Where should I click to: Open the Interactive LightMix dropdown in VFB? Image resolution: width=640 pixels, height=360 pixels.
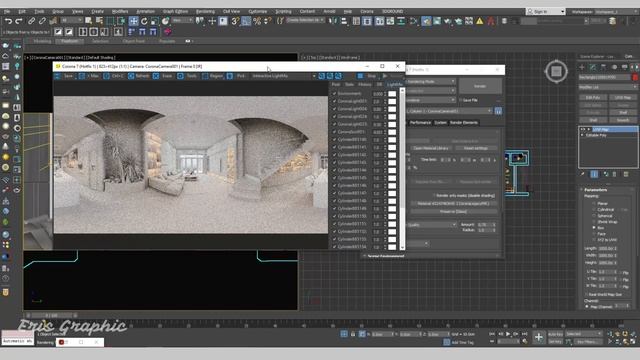point(283,76)
